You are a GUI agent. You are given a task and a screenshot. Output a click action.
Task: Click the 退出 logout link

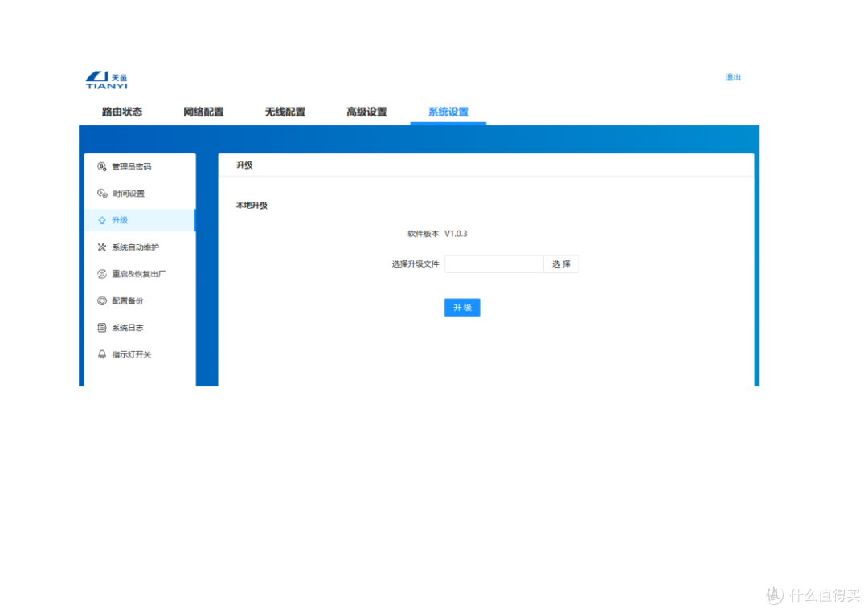pos(733,77)
